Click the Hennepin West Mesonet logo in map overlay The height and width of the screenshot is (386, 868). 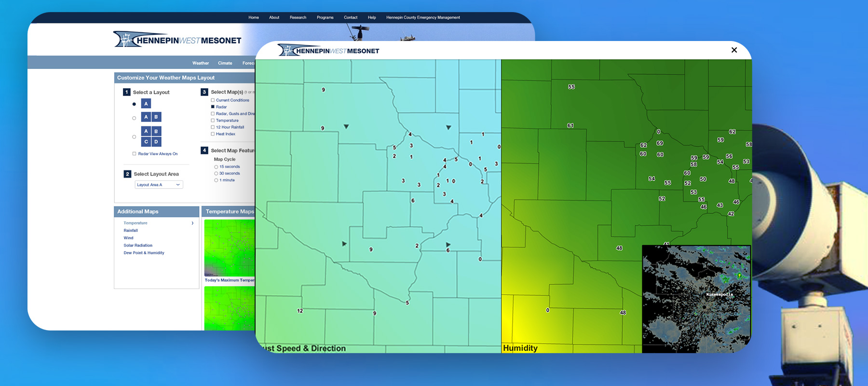tap(329, 50)
